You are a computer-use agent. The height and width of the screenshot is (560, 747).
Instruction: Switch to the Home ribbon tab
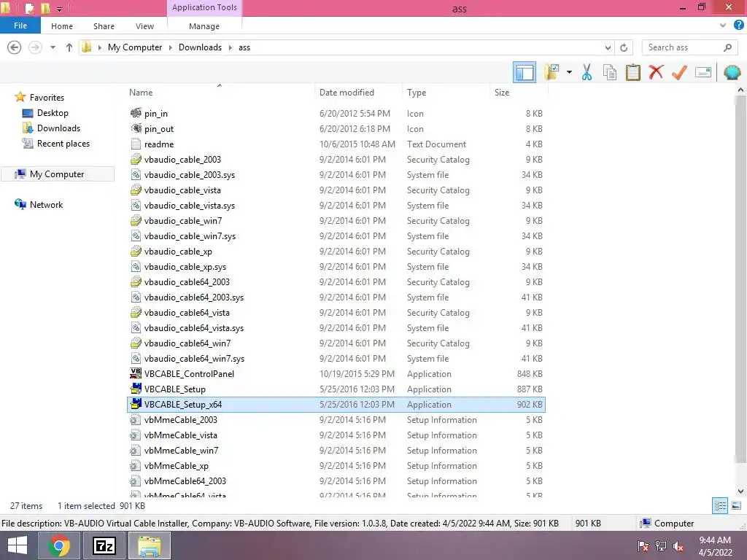pyautogui.click(x=62, y=26)
